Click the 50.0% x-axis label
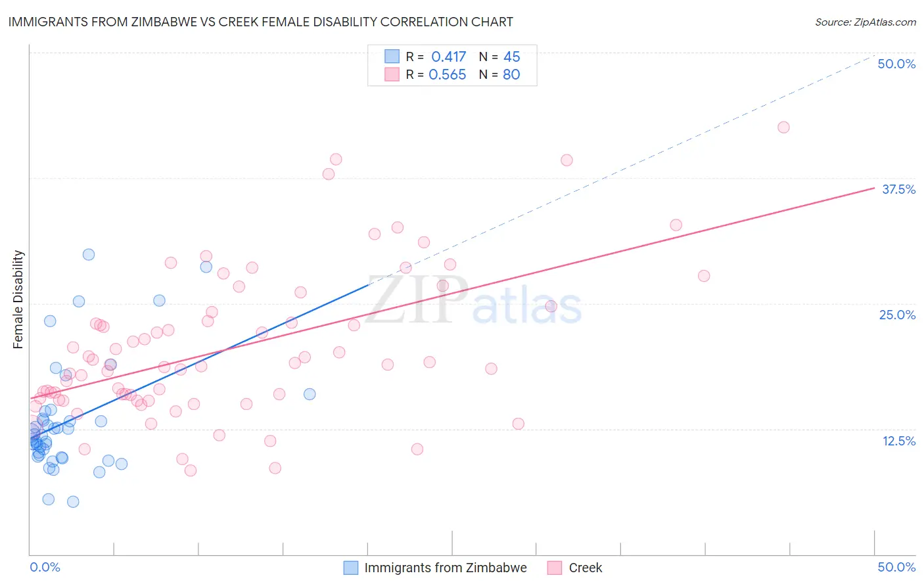924x586 pixels. 896,567
